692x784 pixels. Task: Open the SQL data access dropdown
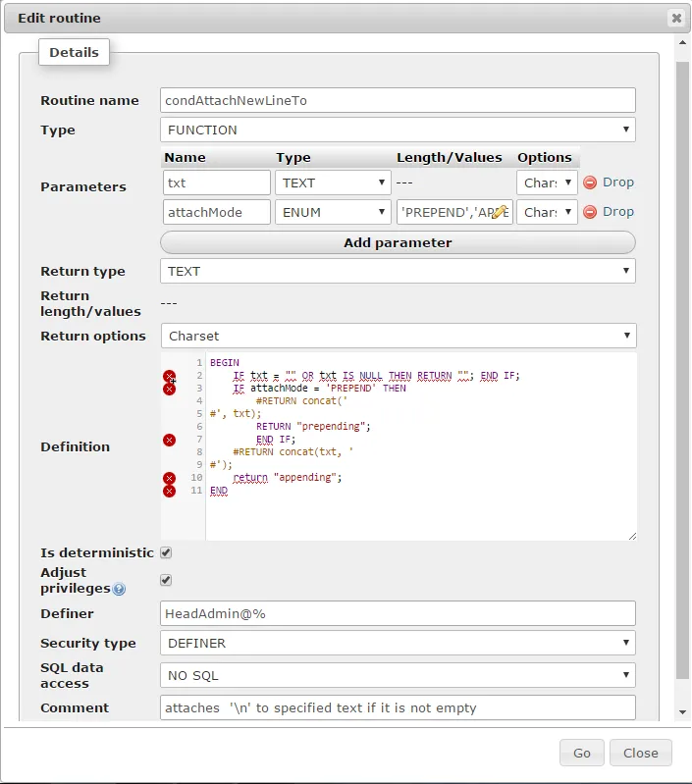(x=398, y=675)
